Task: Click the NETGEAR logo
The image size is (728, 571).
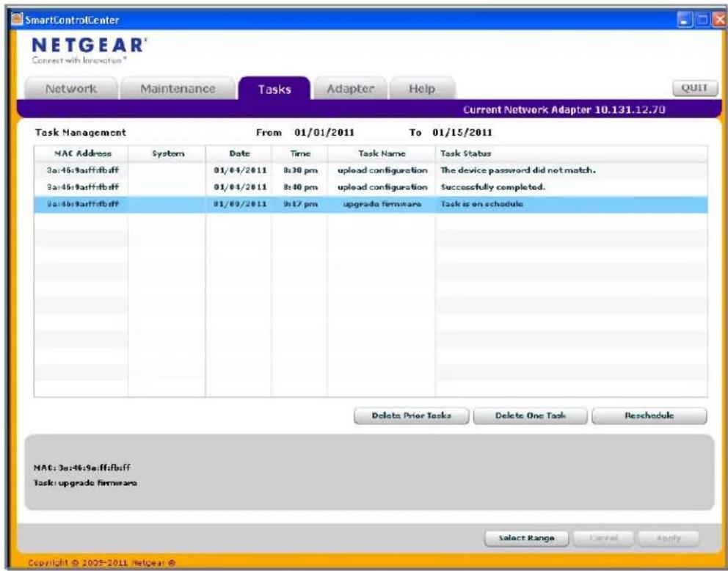Action: point(90,50)
